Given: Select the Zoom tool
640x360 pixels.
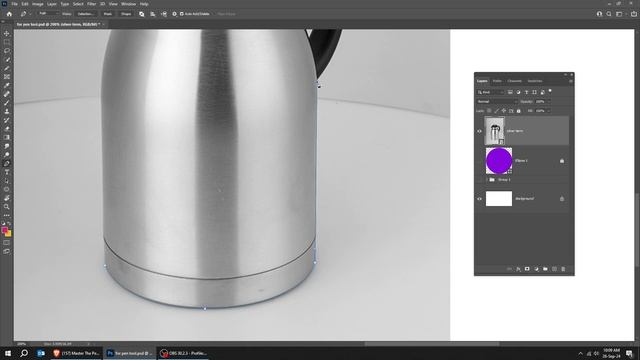Looking at the screenshot, I should [x=7, y=207].
